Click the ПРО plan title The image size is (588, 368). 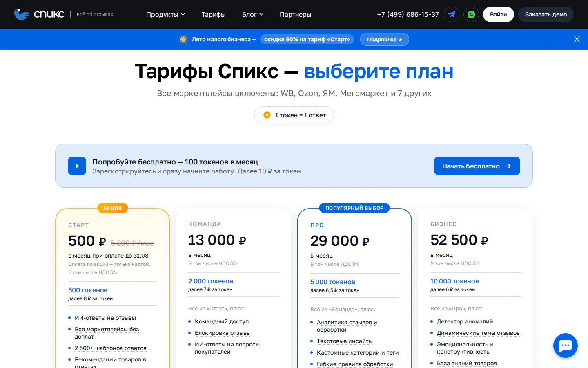[x=317, y=225]
